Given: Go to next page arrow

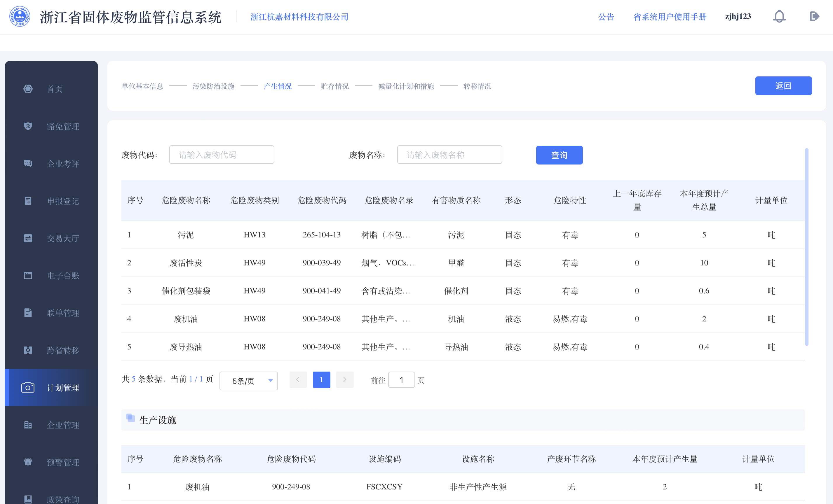Looking at the screenshot, I should click(x=345, y=380).
